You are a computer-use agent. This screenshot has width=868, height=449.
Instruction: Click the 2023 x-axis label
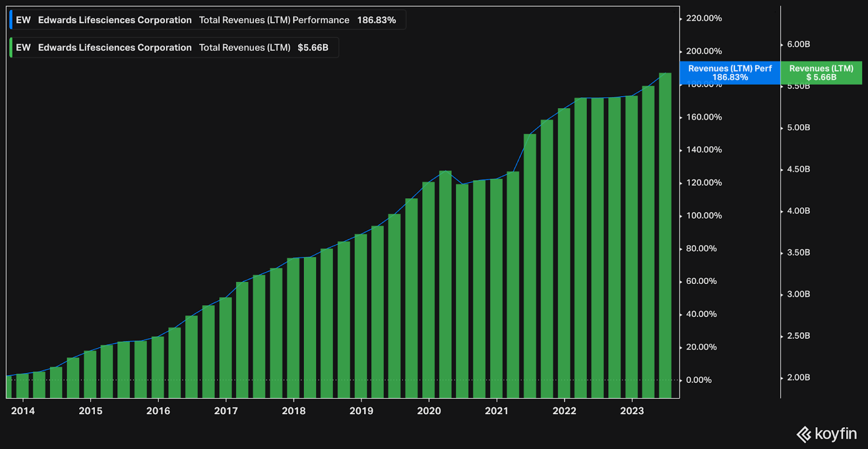pyautogui.click(x=632, y=411)
